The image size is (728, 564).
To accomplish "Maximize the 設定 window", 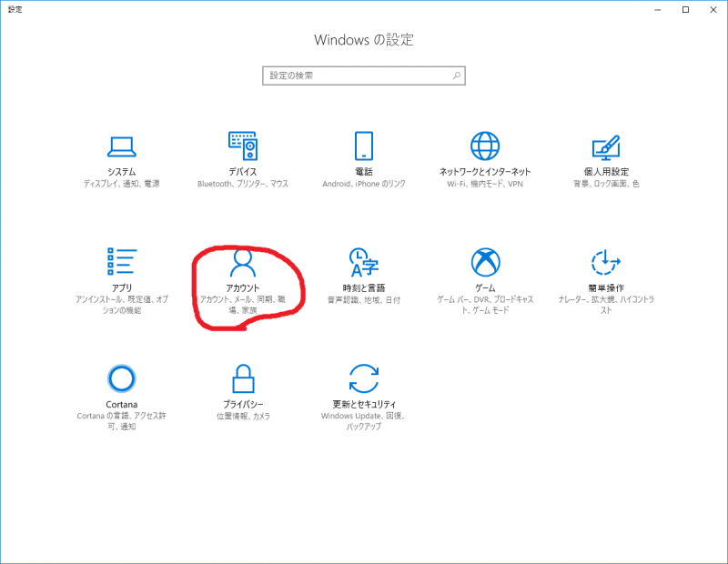I will point(685,9).
